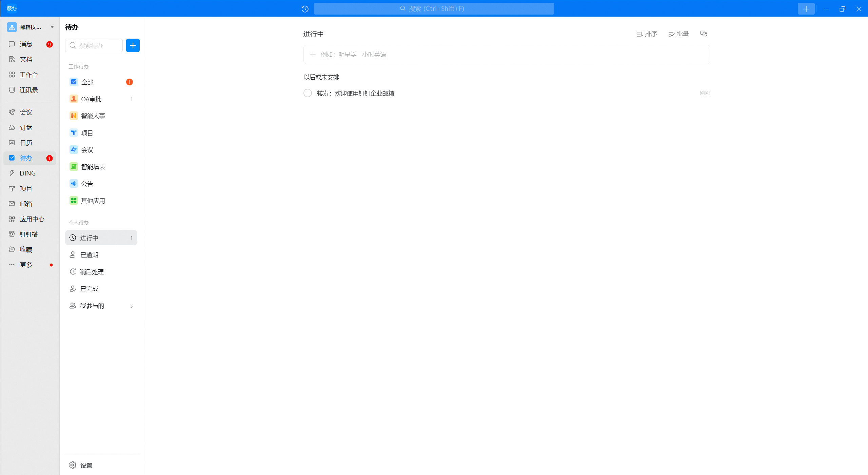This screenshot has width=868, height=475.
Task: Select 已完成 completed todos
Action: pos(101,289)
